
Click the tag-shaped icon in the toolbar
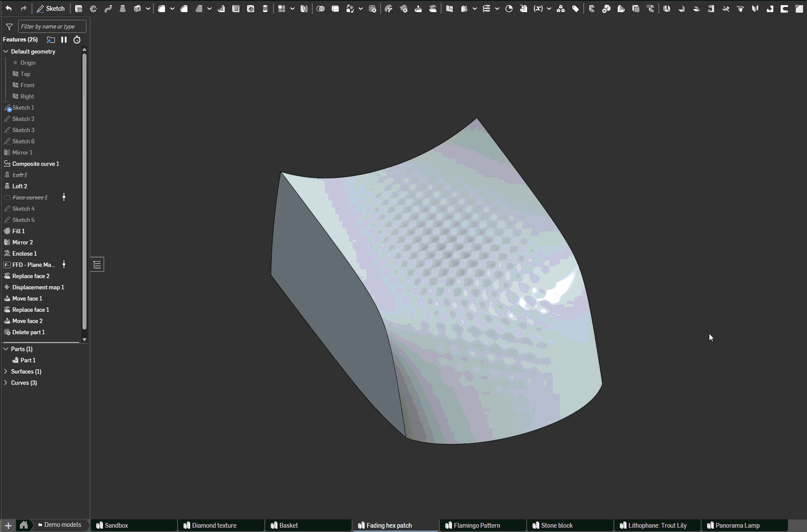click(x=575, y=9)
